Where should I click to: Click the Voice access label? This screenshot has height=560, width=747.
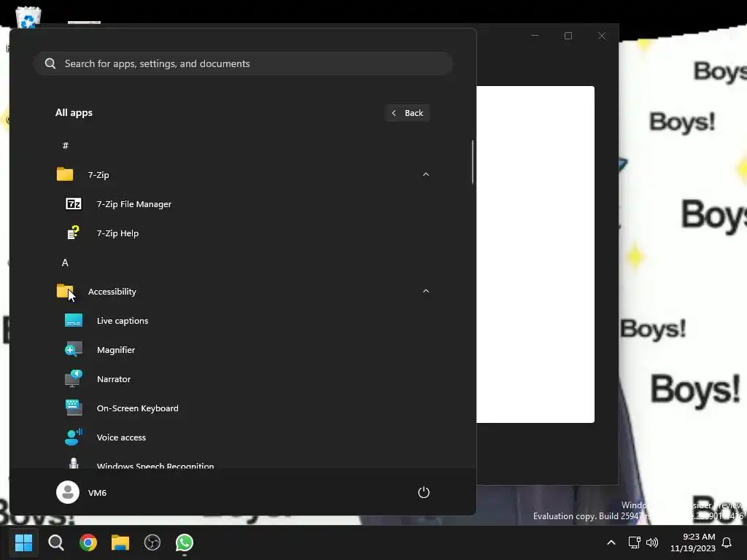(121, 437)
